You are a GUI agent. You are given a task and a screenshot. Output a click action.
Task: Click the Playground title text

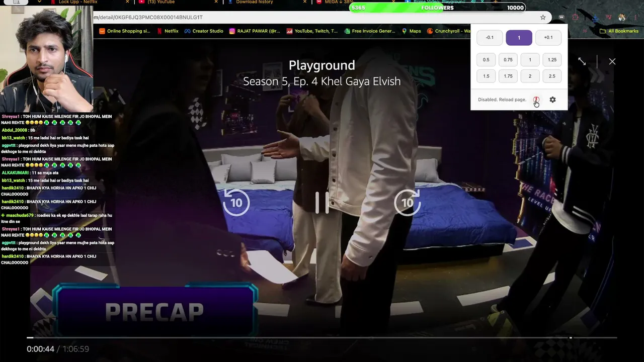click(x=322, y=65)
